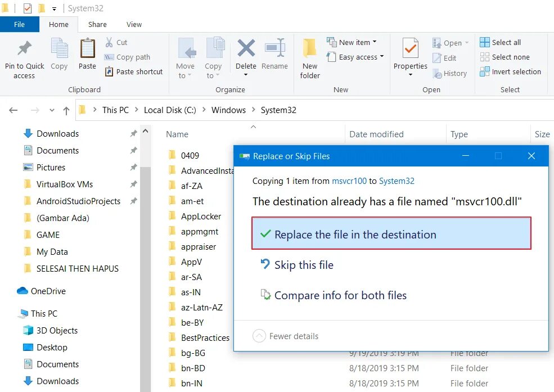The image size is (554, 392).
Task: Click Select all in ribbon
Action: tap(501, 42)
